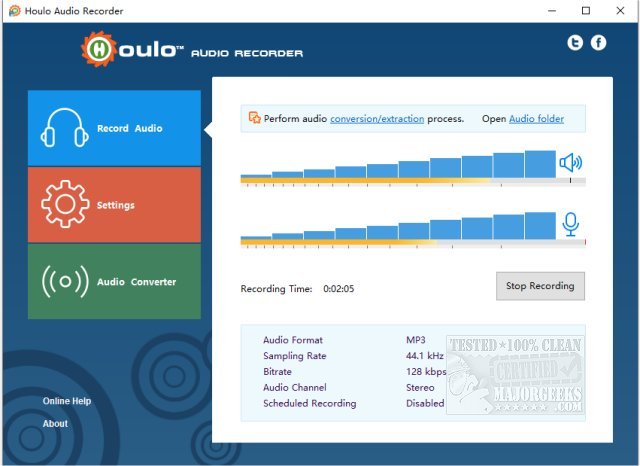The width and height of the screenshot is (640, 466).
Task: Open the About page
Action: click(x=55, y=424)
